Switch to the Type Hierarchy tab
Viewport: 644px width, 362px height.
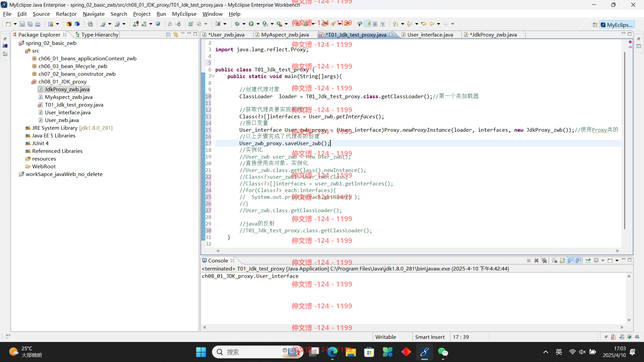pyautogui.click(x=97, y=35)
